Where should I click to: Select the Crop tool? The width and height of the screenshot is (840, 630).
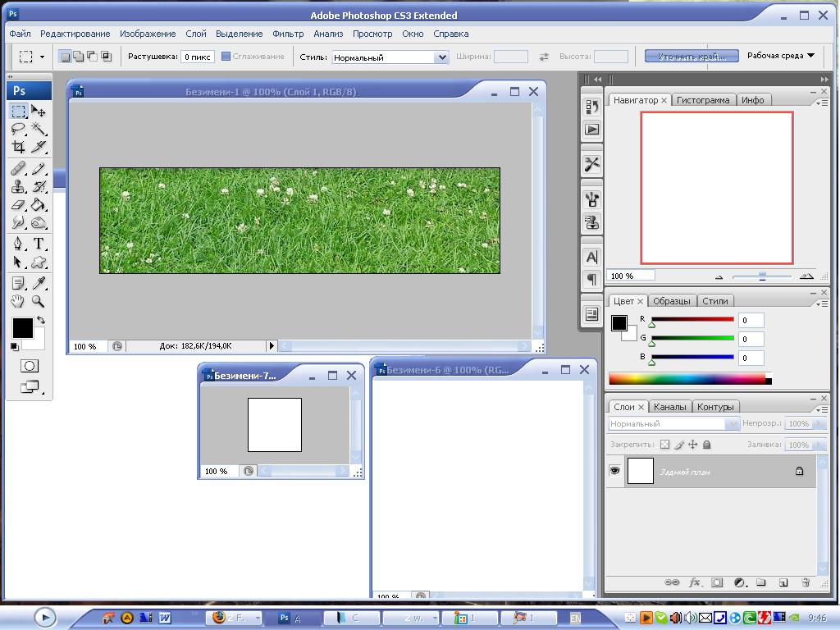click(x=18, y=147)
